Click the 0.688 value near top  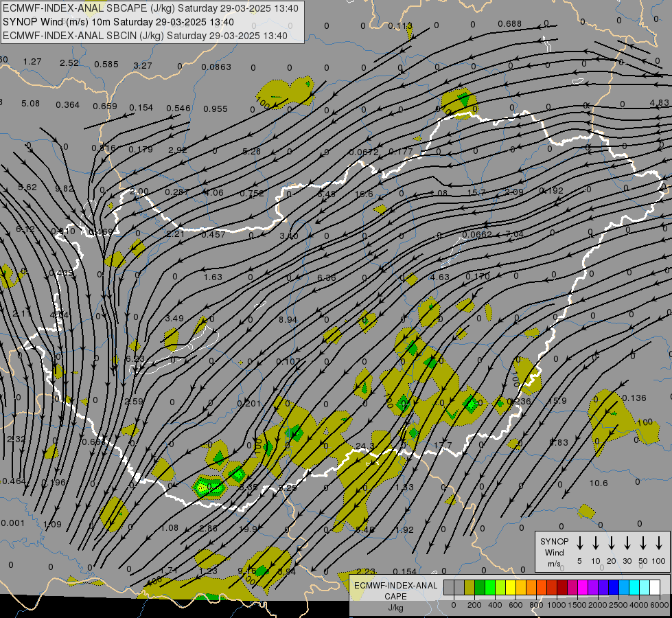[x=509, y=23]
